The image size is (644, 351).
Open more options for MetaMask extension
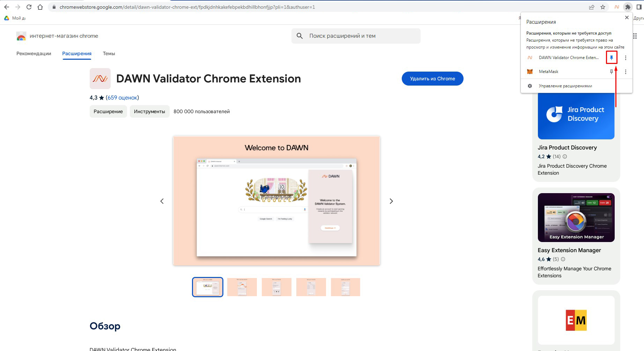(x=626, y=72)
